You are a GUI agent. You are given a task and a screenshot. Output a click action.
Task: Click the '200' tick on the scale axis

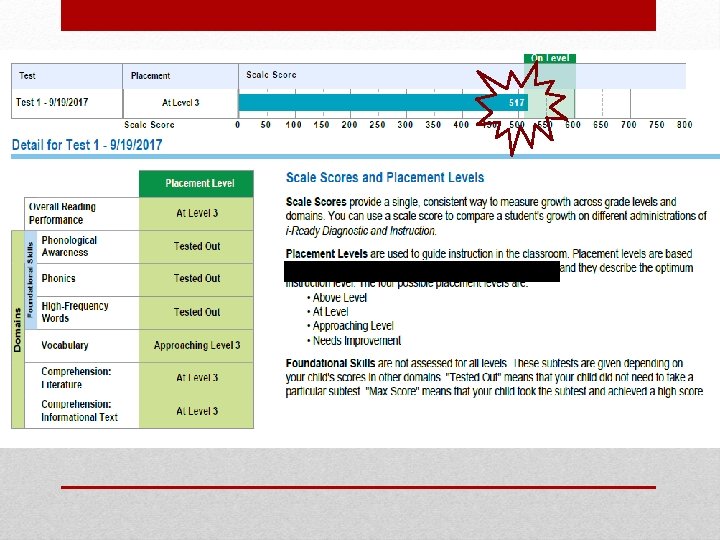[x=349, y=124]
